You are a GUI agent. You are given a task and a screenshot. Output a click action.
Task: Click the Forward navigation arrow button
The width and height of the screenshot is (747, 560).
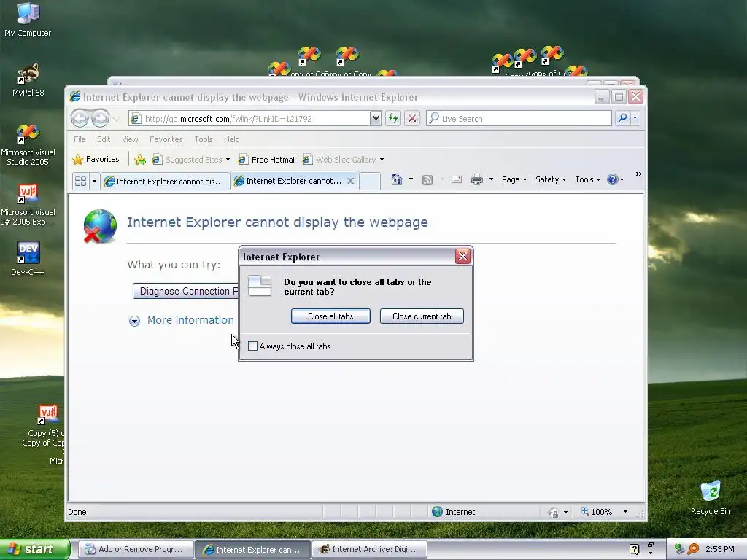(x=100, y=118)
